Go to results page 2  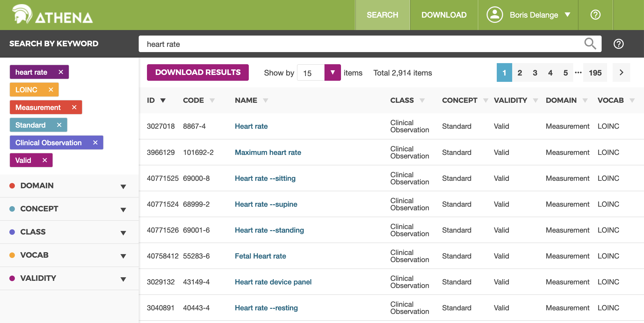click(520, 72)
